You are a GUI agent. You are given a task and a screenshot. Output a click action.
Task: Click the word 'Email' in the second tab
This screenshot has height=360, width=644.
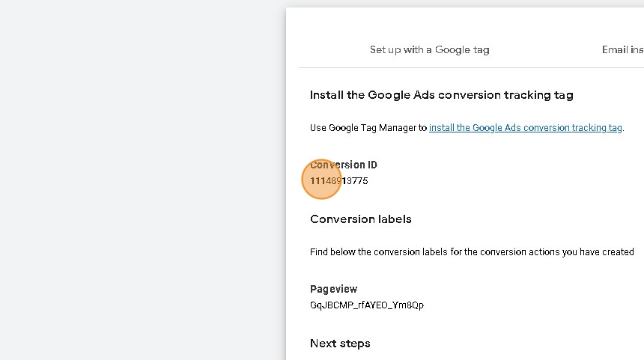[x=614, y=50]
